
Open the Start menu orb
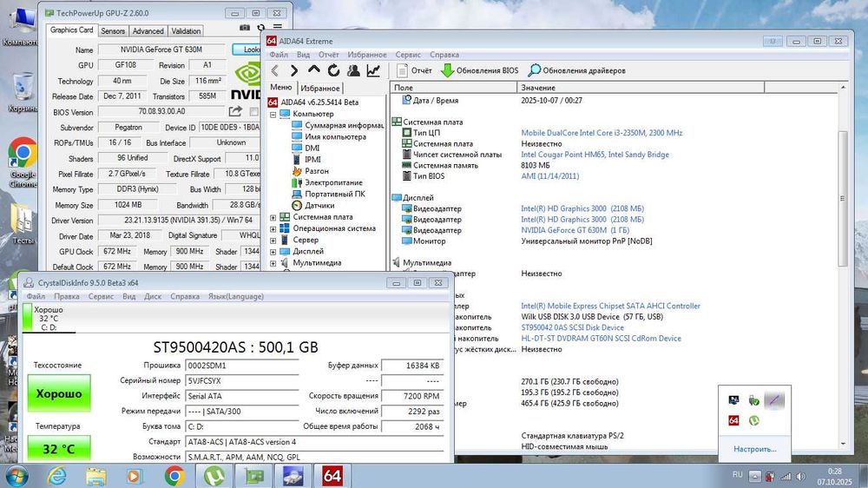pos(16,476)
